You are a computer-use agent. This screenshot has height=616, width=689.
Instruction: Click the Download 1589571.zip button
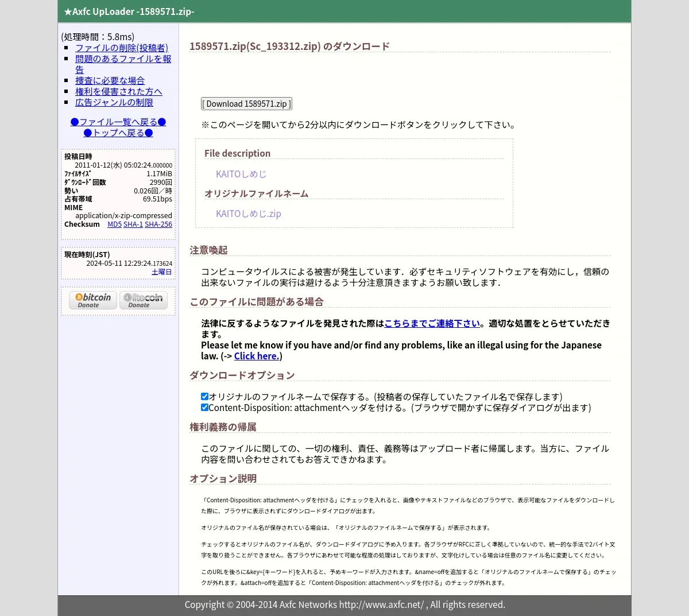click(x=246, y=104)
